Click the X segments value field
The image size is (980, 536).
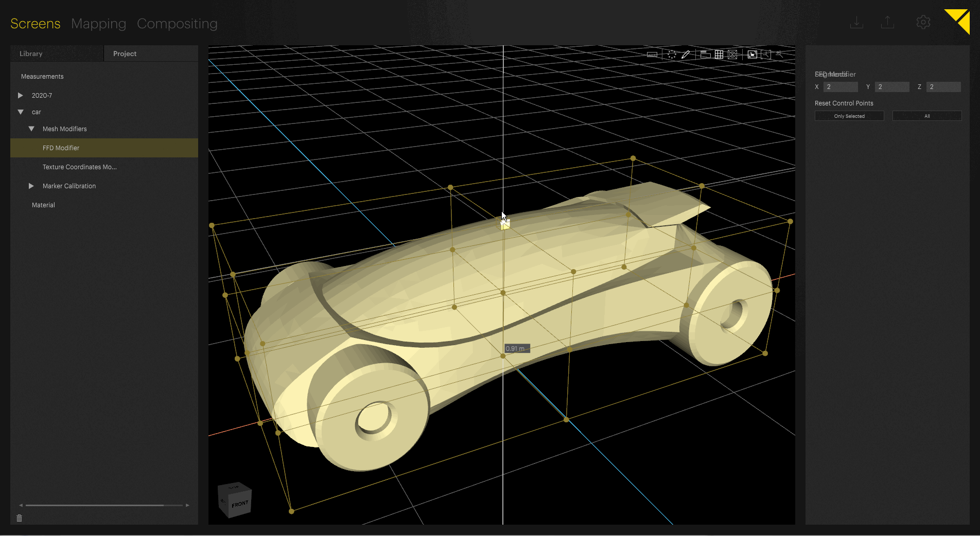(841, 86)
